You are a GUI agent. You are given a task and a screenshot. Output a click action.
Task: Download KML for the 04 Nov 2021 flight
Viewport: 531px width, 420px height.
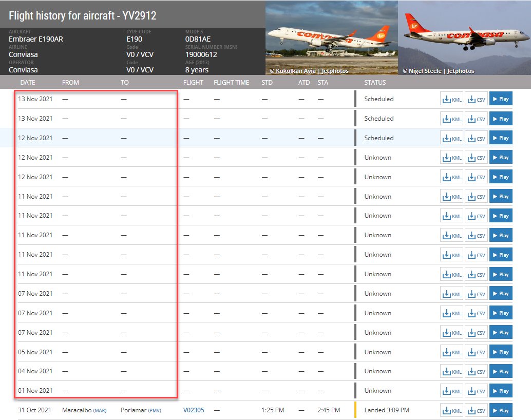point(451,372)
